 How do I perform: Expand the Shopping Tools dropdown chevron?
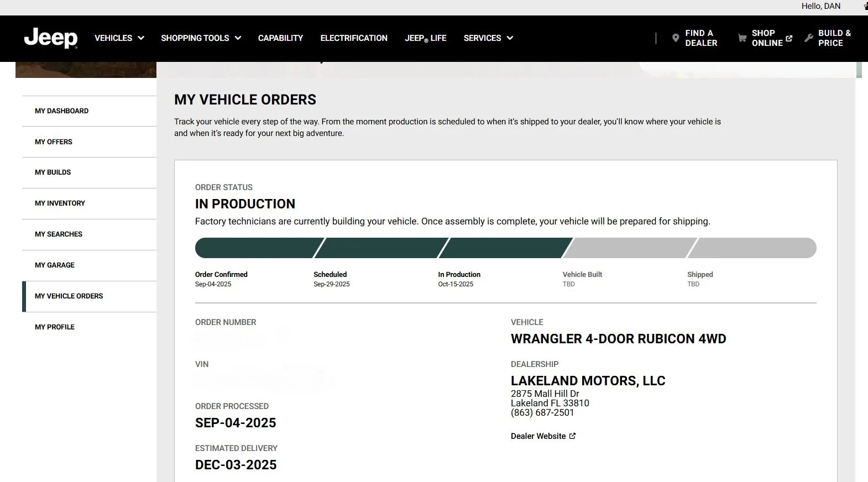(x=238, y=38)
